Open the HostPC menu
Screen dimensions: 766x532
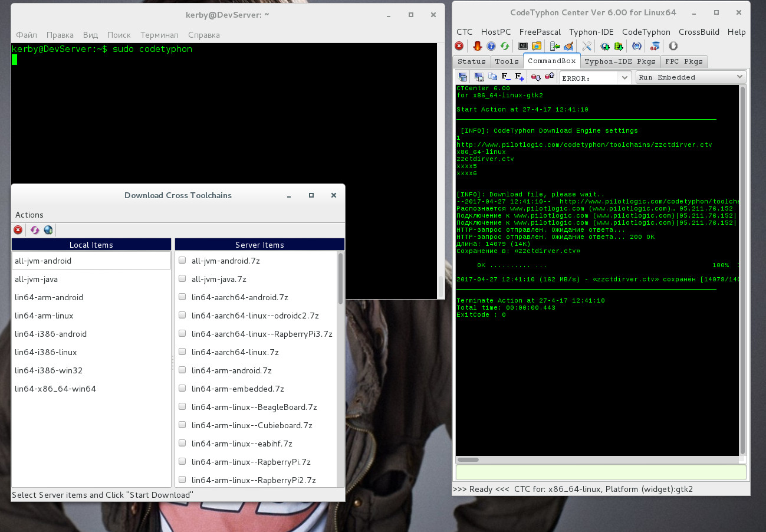496,32
